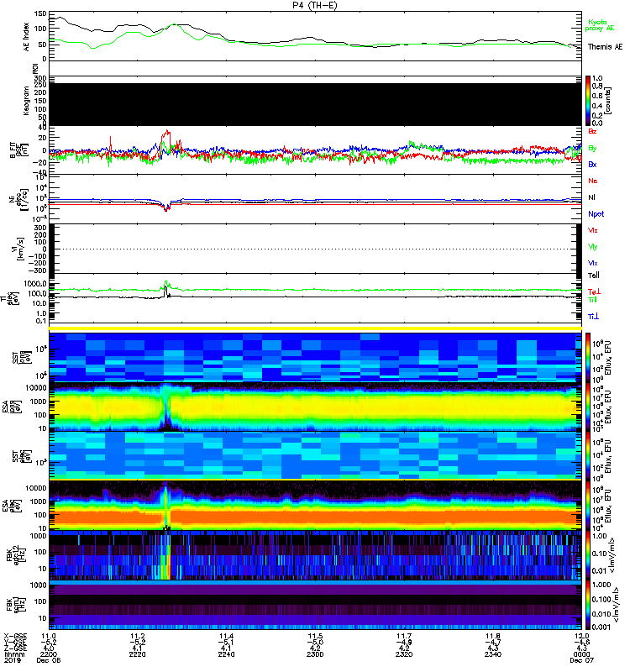Click the 2320 time tick label
Screen dimensions: 630x672
404,654
